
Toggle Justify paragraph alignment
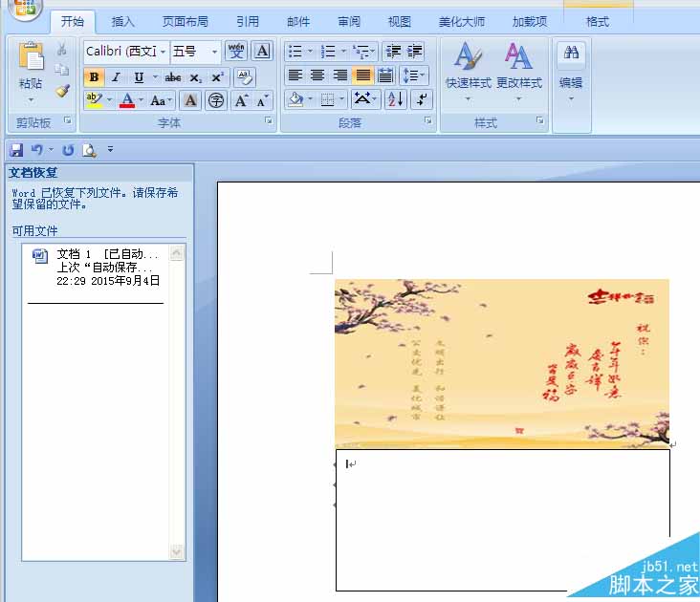(362, 75)
